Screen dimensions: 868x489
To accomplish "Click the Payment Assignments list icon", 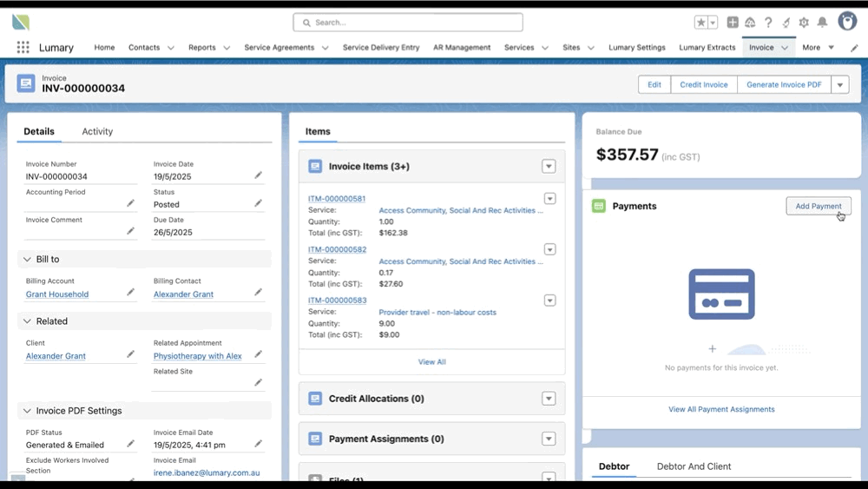I will (315, 439).
